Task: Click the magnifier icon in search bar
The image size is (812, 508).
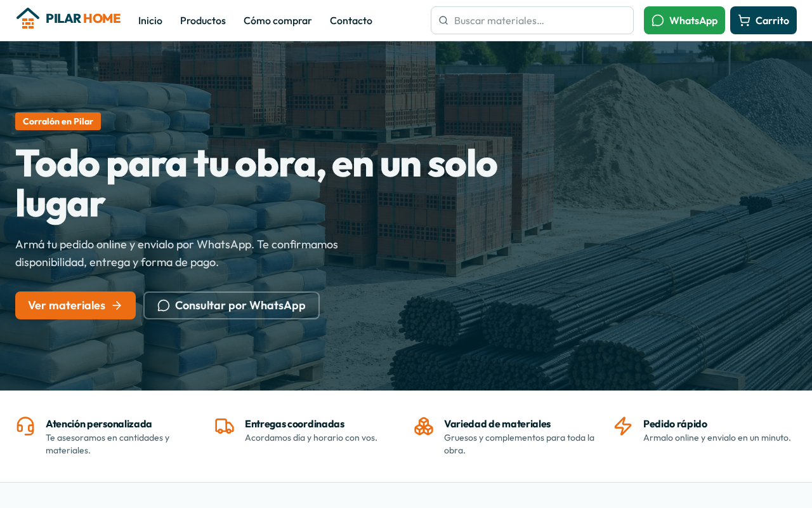Action: point(443,20)
